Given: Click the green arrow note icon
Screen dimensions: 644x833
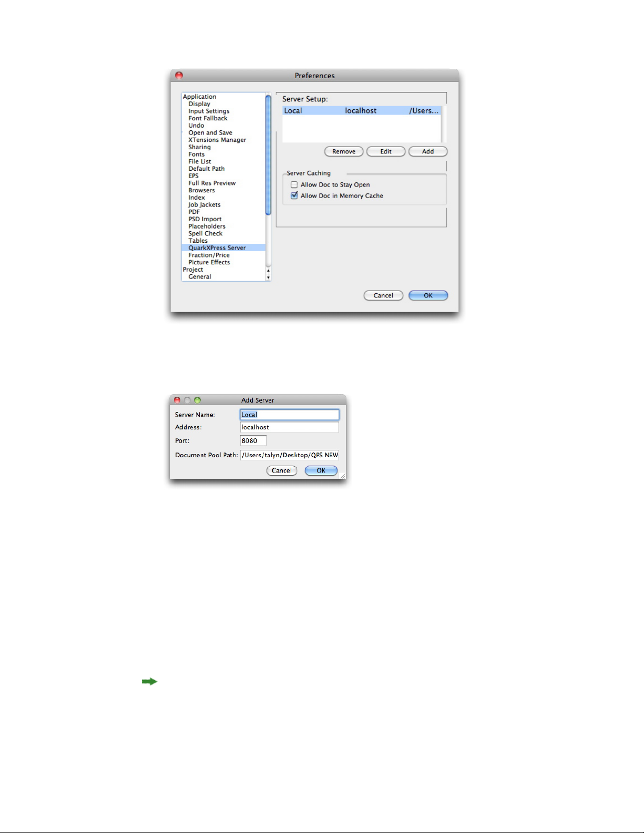Looking at the screenshot, I should point(149,682).
